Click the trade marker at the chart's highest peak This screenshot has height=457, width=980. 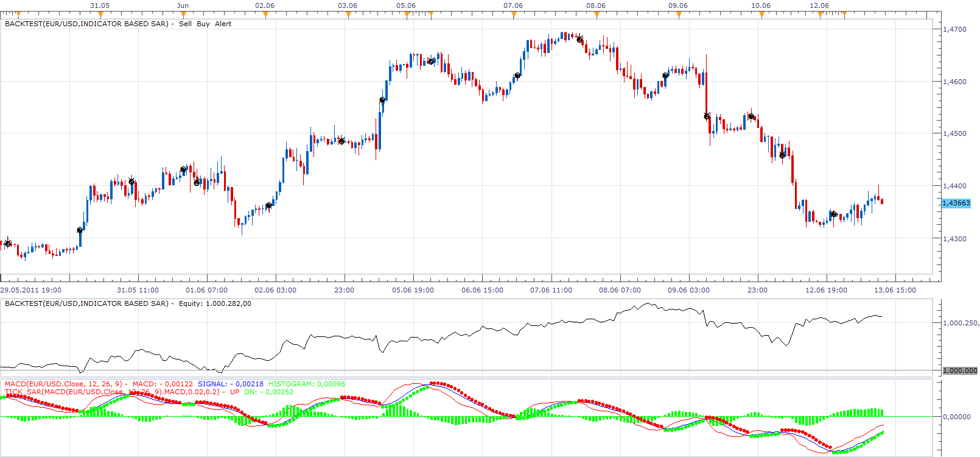580,40
